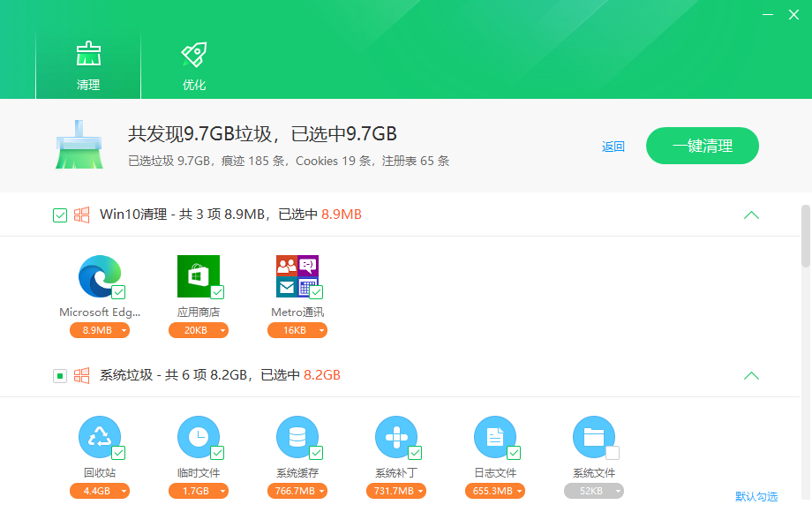Screen dimensions: 812x512
Task: Click the 已选垃圾 9.7GB summary line
Action: (289, 161)
